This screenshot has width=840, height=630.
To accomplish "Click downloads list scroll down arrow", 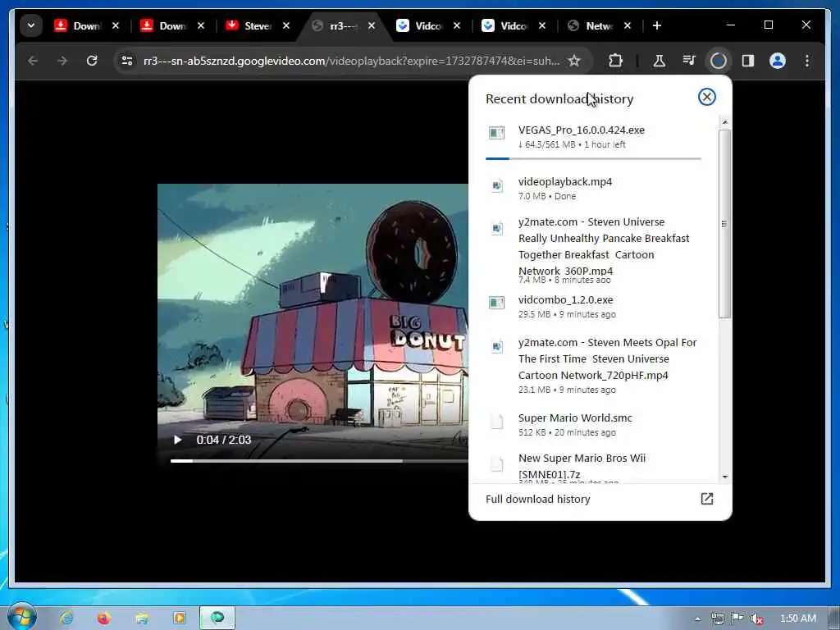I will (x=724, y=477).
